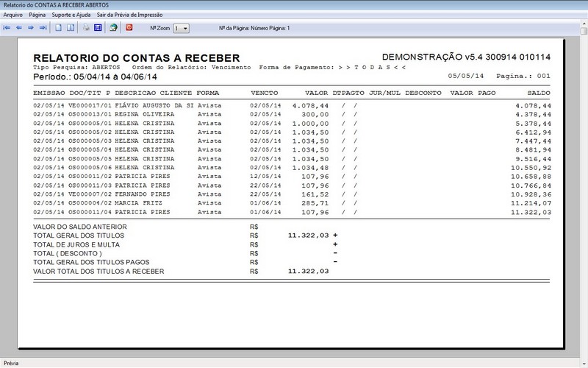This screenshot has height=368, width=588.
Task: Click the FLÁVIO AUGUSTO DA SI report row
Action: 292,106
